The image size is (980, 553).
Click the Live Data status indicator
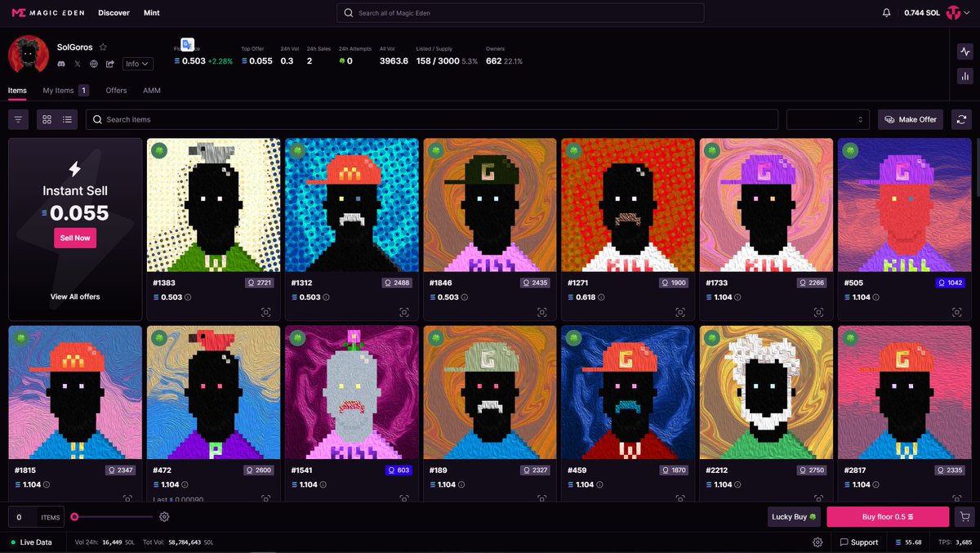pos(31,542)
